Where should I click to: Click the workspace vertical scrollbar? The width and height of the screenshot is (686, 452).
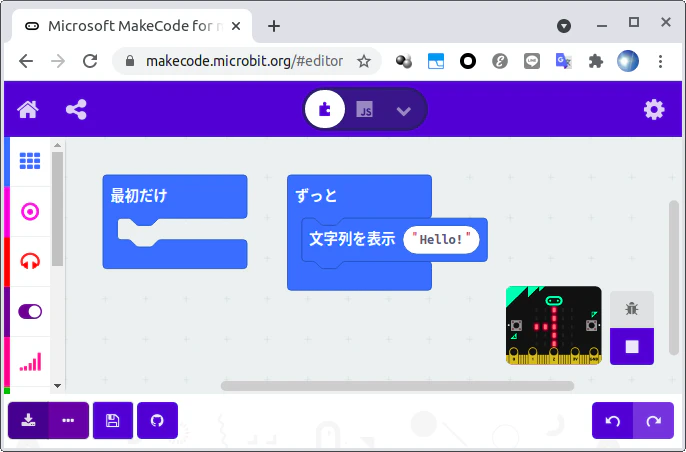pyautogui.click(x=674, y=277)
